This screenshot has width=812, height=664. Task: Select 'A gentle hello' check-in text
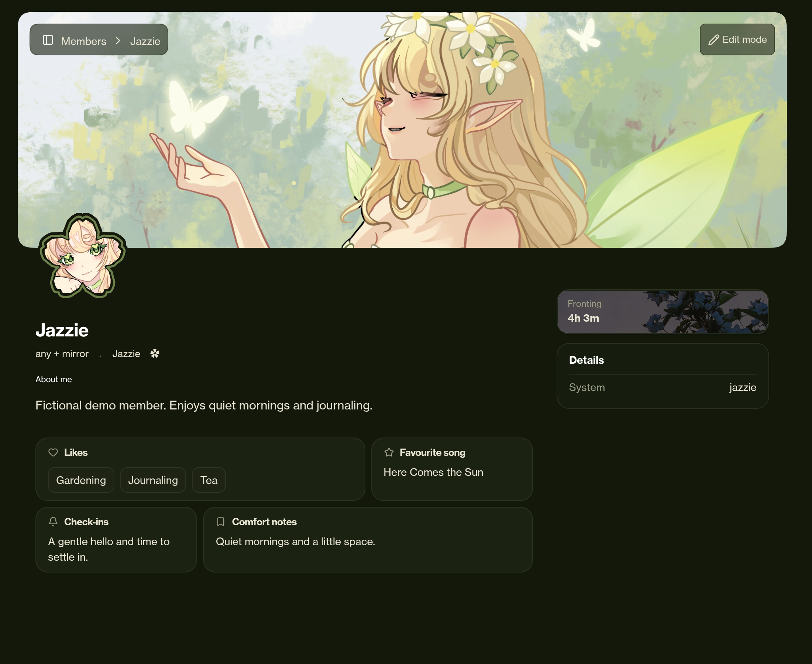click(x=109, y=549)
